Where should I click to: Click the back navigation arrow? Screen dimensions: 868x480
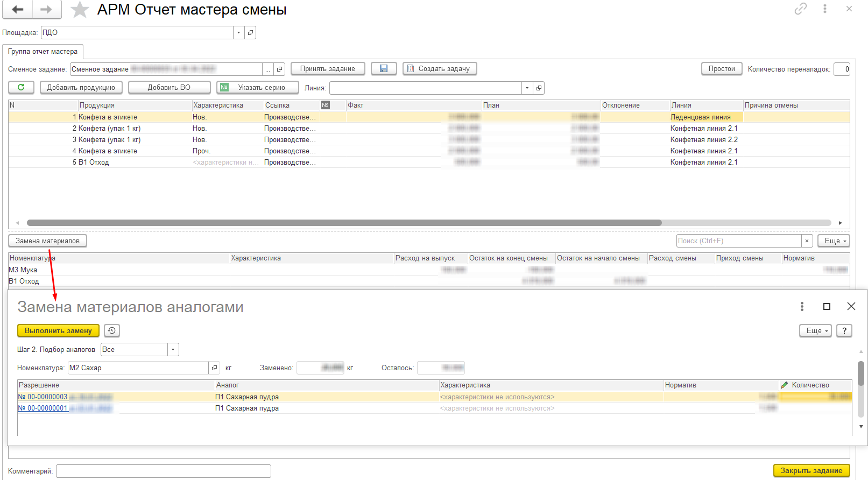[x=18, y=10]
